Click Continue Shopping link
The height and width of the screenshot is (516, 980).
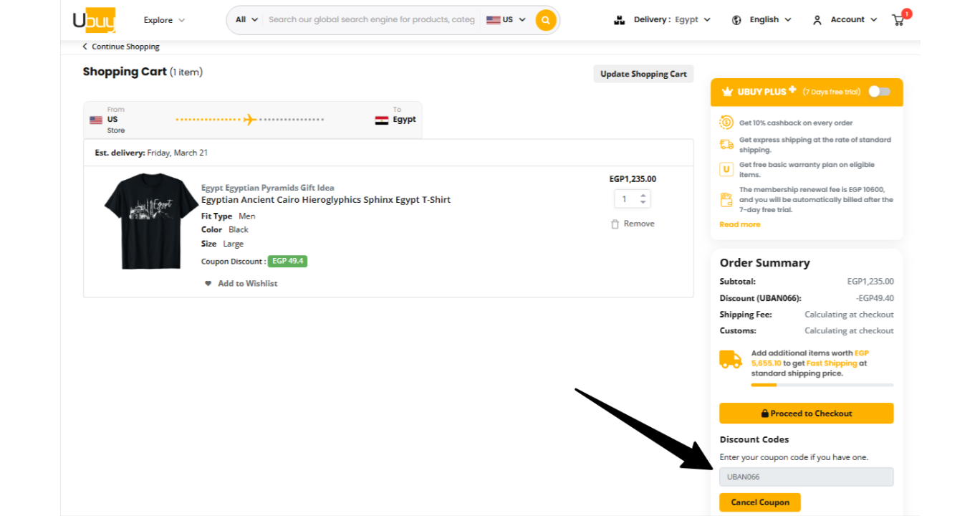coord(125,47)
